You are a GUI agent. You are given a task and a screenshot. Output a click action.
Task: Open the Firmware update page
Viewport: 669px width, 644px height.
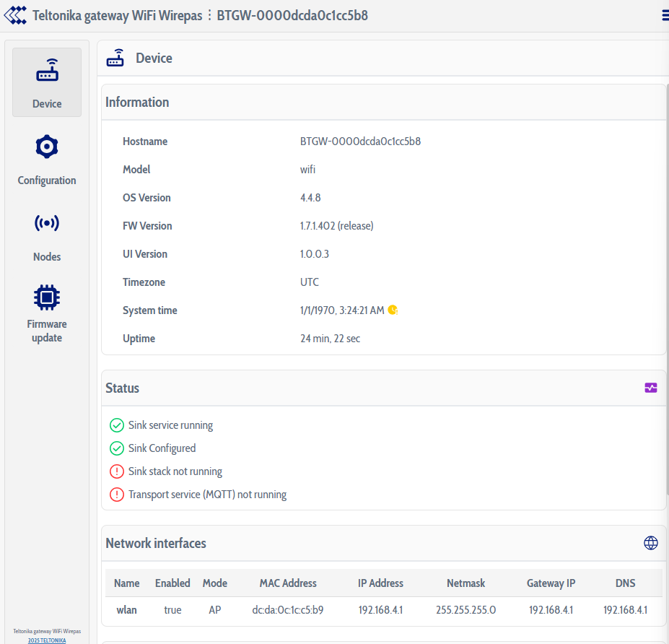coord(47,313)
